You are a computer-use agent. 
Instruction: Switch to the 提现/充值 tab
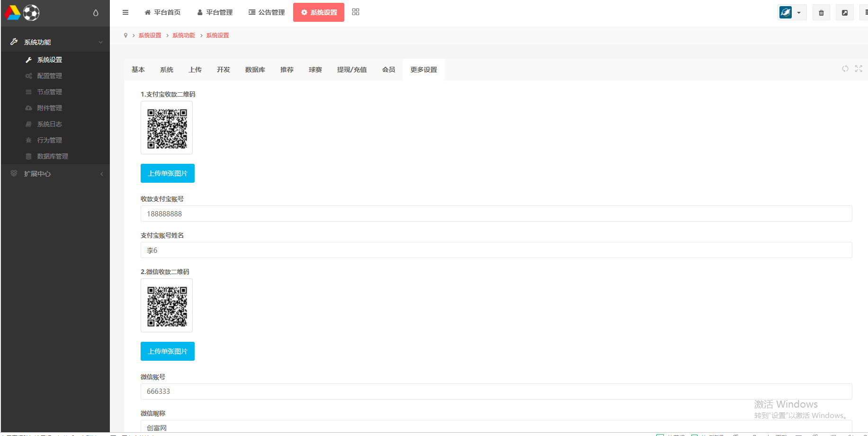tap(352, 69)
